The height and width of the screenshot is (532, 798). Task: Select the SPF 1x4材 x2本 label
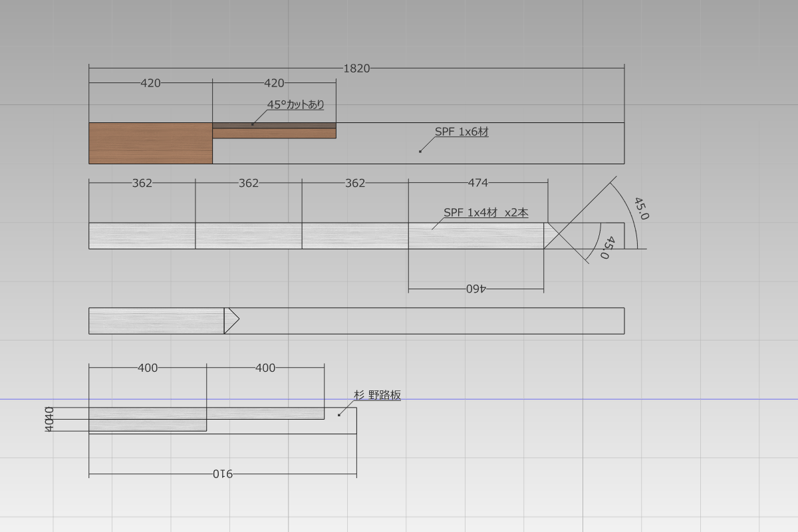pyautogui.click(x=485, y=212)
